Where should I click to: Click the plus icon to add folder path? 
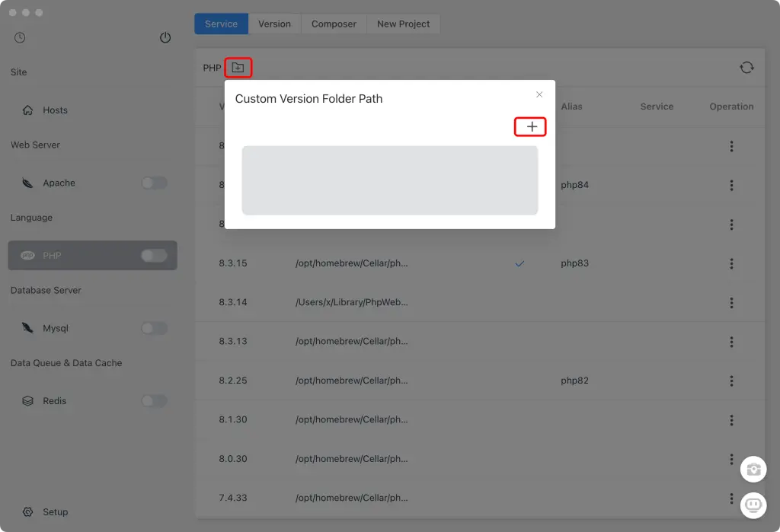point(531,127)
